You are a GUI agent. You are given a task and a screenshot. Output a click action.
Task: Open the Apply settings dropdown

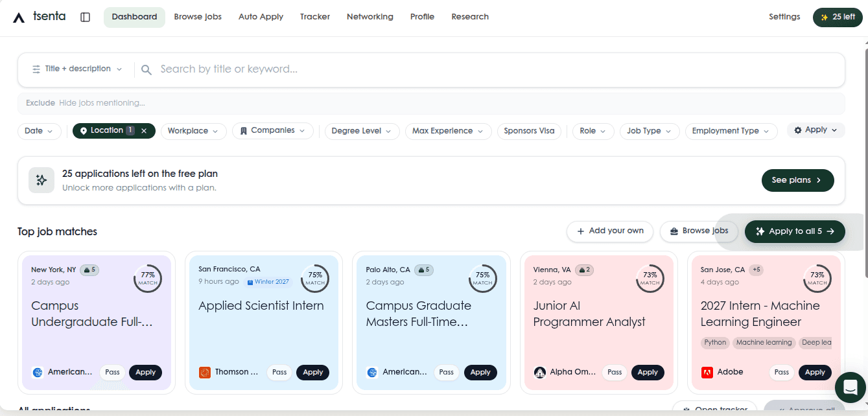pos(815,130)
